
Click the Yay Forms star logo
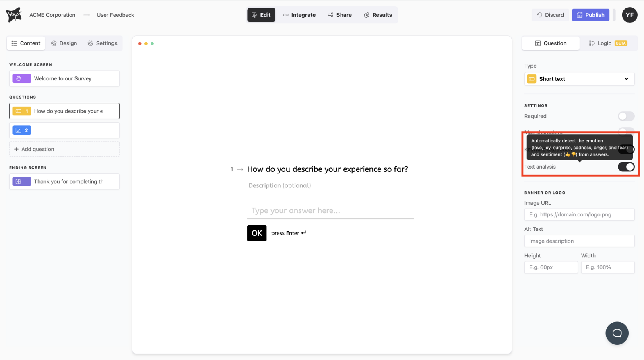14,14
